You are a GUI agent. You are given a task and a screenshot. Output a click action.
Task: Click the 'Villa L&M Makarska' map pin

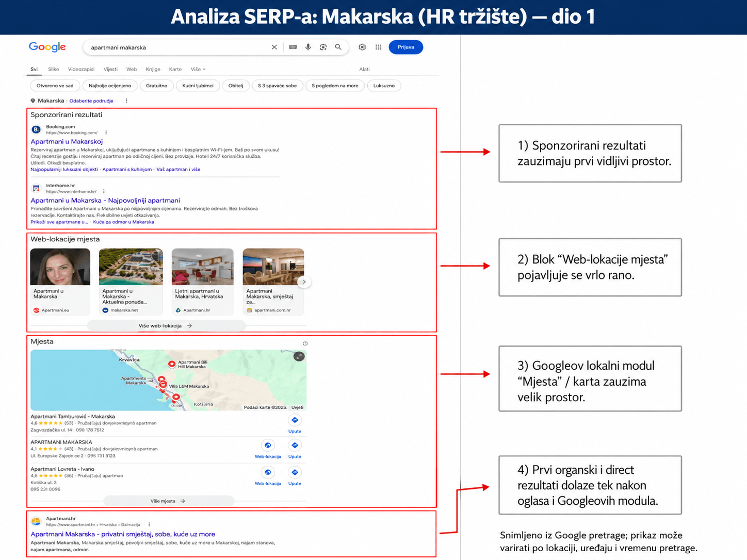tap(163, 384)
